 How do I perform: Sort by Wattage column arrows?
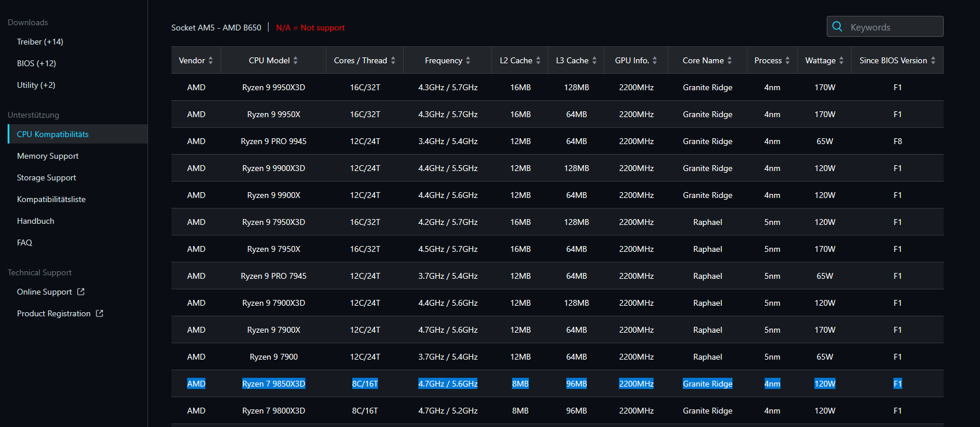click(841, 60)
